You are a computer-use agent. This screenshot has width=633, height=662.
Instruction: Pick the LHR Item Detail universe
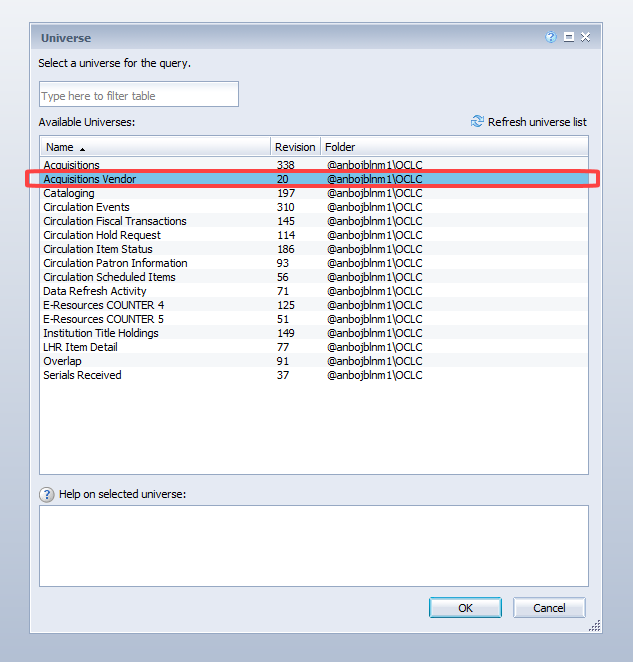click(314, 347)
